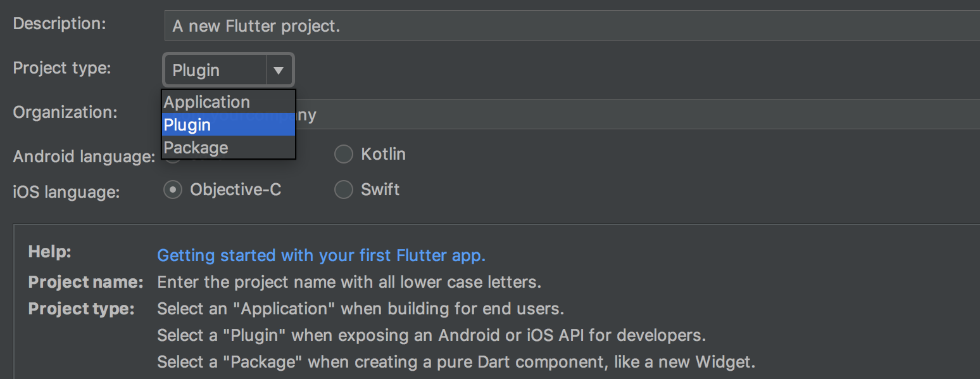This screenshot has height=379, width=980.
Task: Click the Project type dropdown arrow icon
Action: pyautogui.click(x=279, y=70)
